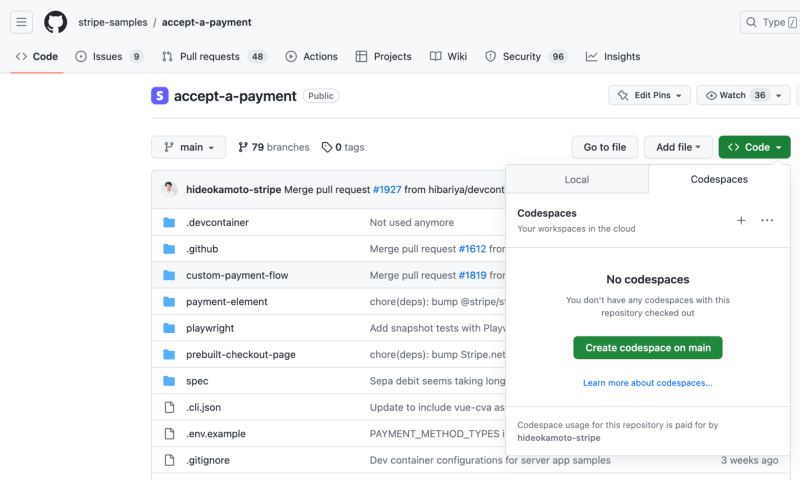Screen dimensions: 800x480
Task: Open 'Dev container configurations' commit message
Action: click(x=490, y=461)
